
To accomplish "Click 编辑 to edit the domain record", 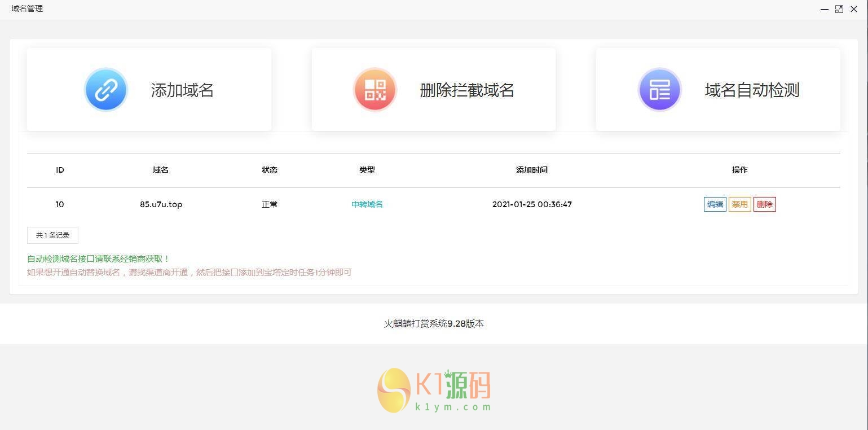I will coord(714,204).
